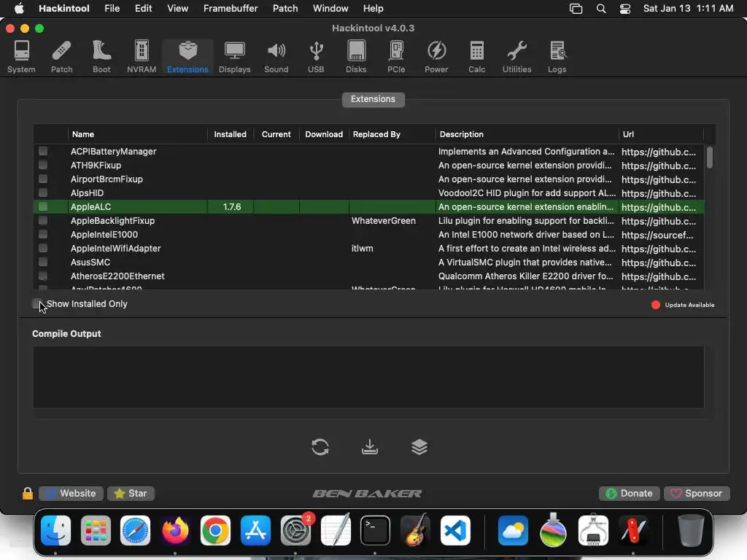Check the AppleBacklightFixup row checkbox

click(43, 220)
